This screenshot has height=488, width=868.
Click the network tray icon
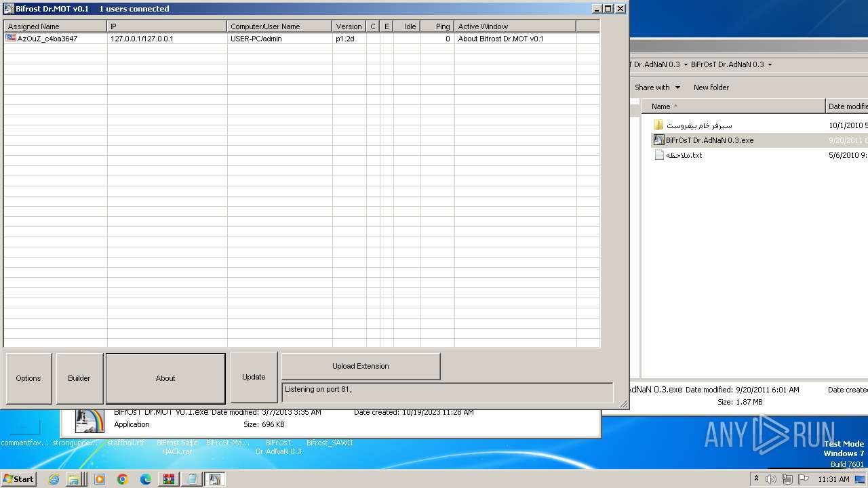(787, 479)
